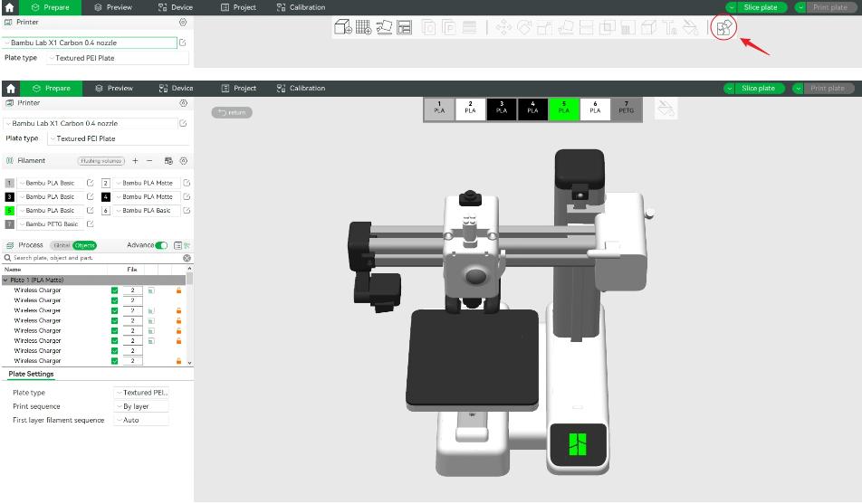Select the Text shape tool in upper toolbar
This screenshot has height=504, width=862.
click(669, 27)
